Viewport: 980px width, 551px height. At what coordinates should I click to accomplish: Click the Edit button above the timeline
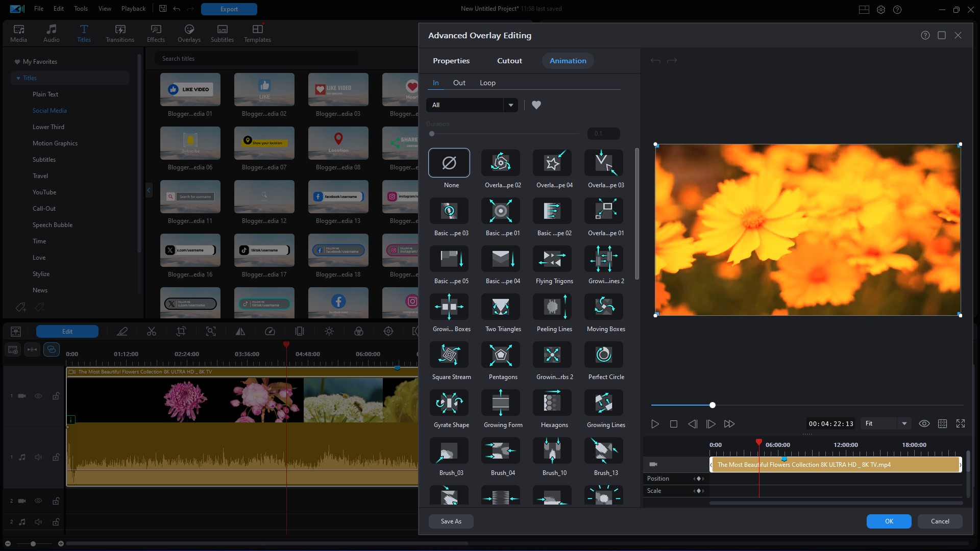pyautogui.click(x=67, y=332)
